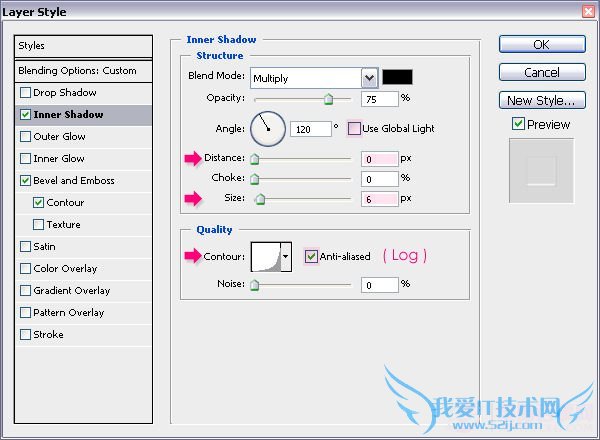Toggle the Preview checkbox
The height and width of the screenshot is (440, 600).
pyautogui.click(x=518, y=124)
